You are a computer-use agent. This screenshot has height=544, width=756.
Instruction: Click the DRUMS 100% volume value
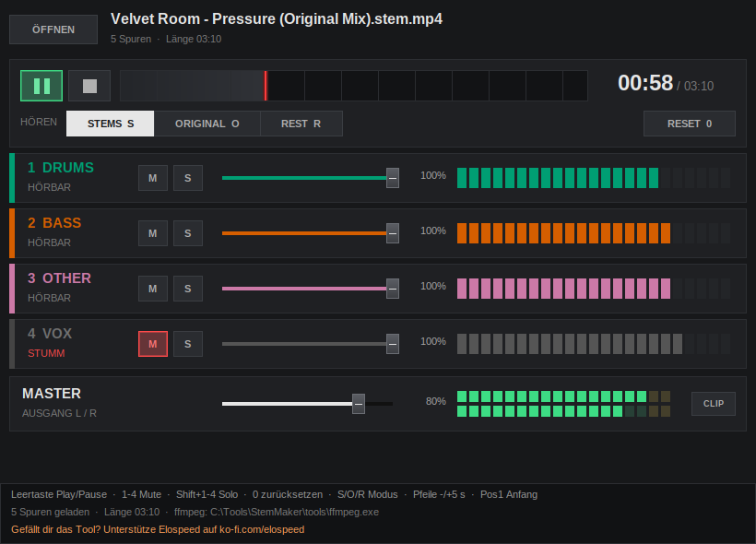pyautogui.click(x=433, y=175)
